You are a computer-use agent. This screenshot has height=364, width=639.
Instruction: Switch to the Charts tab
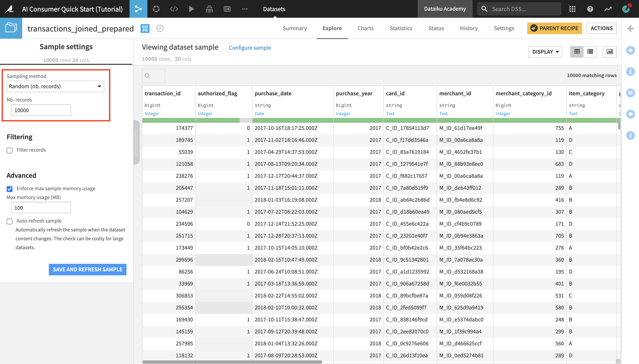click(365, 28)
